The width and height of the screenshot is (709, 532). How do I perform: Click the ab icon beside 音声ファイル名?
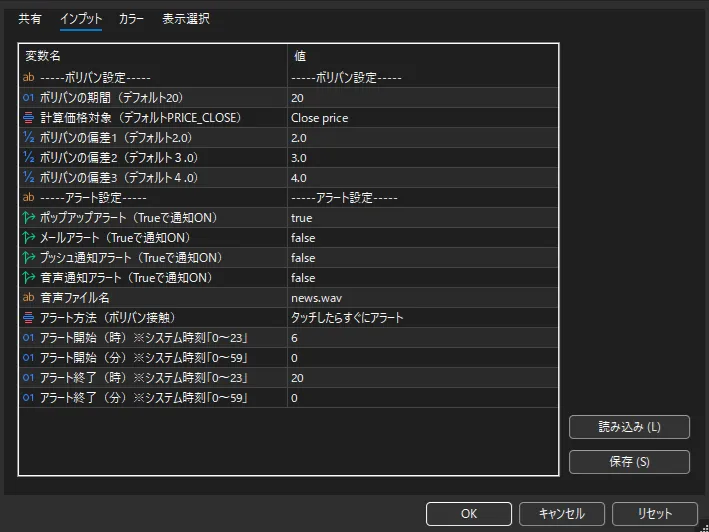pos(28,297)
